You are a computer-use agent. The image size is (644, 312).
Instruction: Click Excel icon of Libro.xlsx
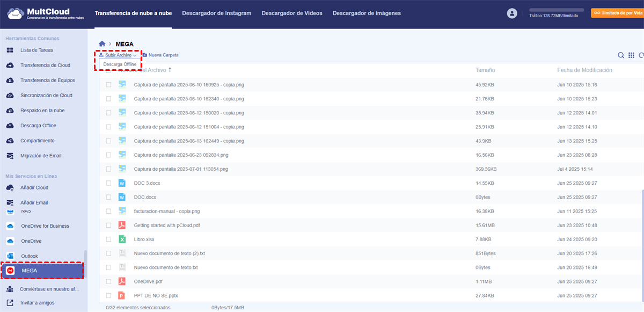122,239
